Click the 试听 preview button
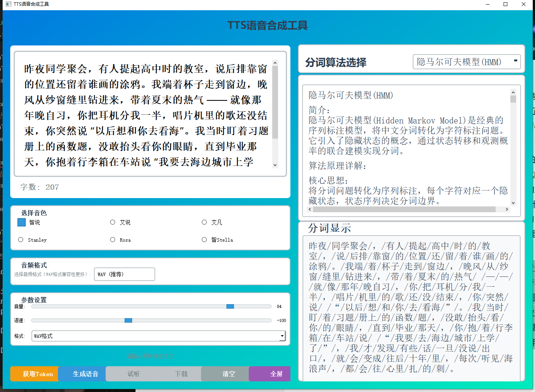This screenshot has height=392, width=535. (x=130, y=374)
